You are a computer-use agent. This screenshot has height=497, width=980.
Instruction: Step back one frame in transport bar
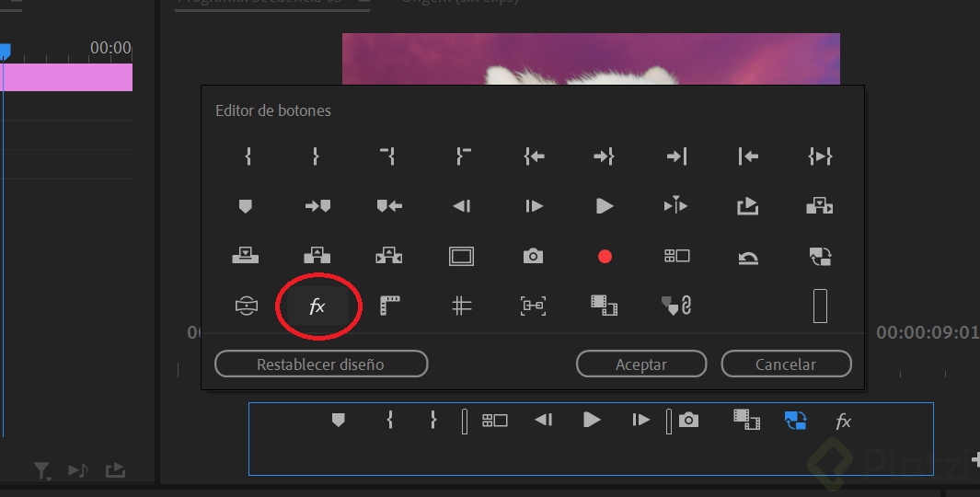point(544,420)
